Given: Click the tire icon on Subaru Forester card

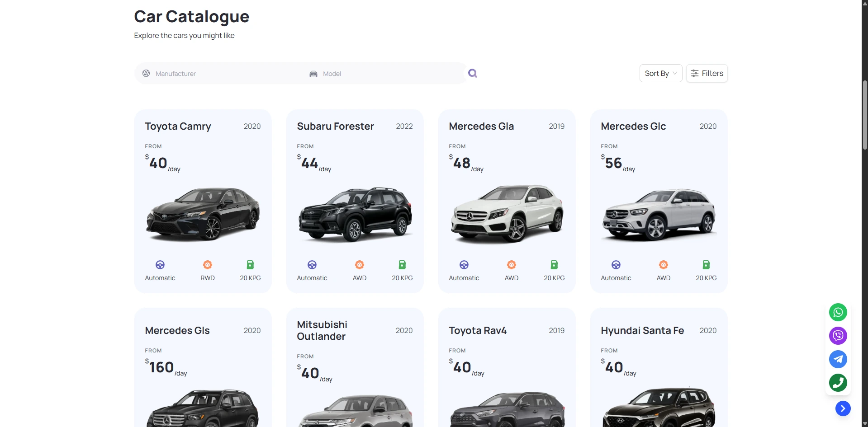Looking at the screenshot, I should pos(360,265).
